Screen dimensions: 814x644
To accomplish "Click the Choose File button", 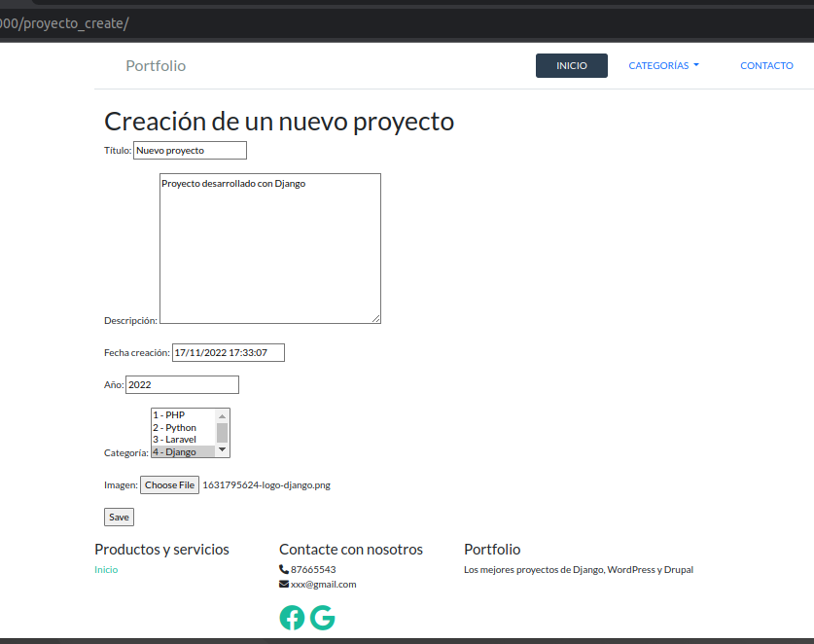I will pos(169,484).
